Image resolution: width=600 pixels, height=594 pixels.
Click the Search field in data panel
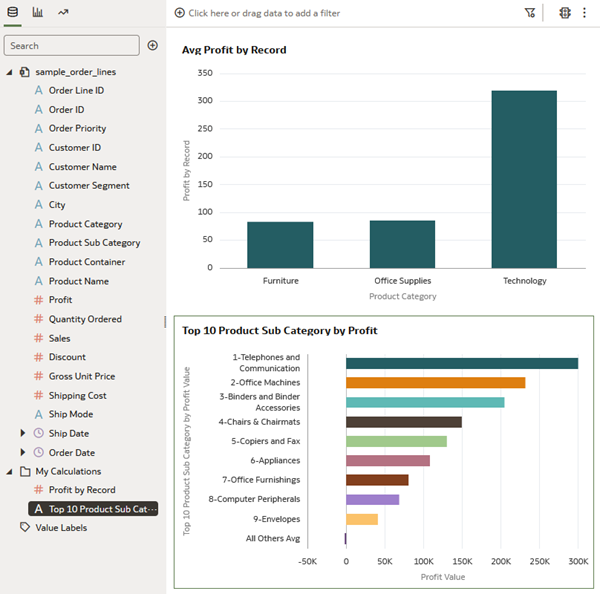click(72, 46)
